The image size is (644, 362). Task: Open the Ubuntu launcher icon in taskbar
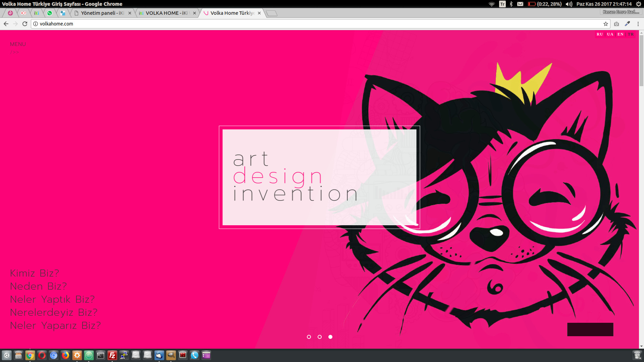point(7,355)
